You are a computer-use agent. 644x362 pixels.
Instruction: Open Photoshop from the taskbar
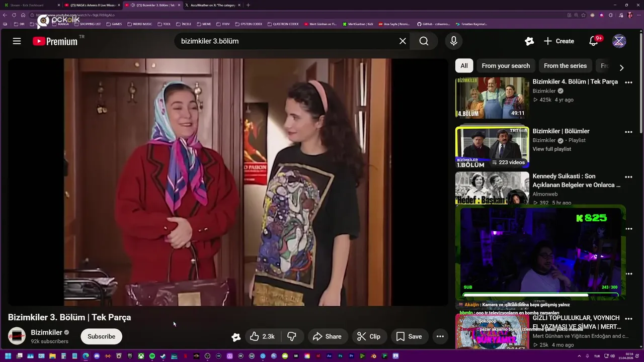tap(340, 356)
